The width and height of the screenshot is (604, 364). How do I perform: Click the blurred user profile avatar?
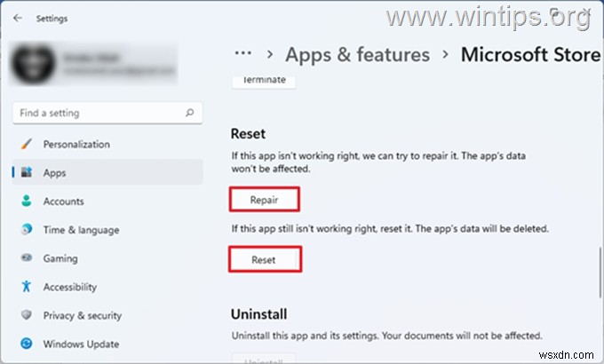pyautogui.click(x=34, y=64)
